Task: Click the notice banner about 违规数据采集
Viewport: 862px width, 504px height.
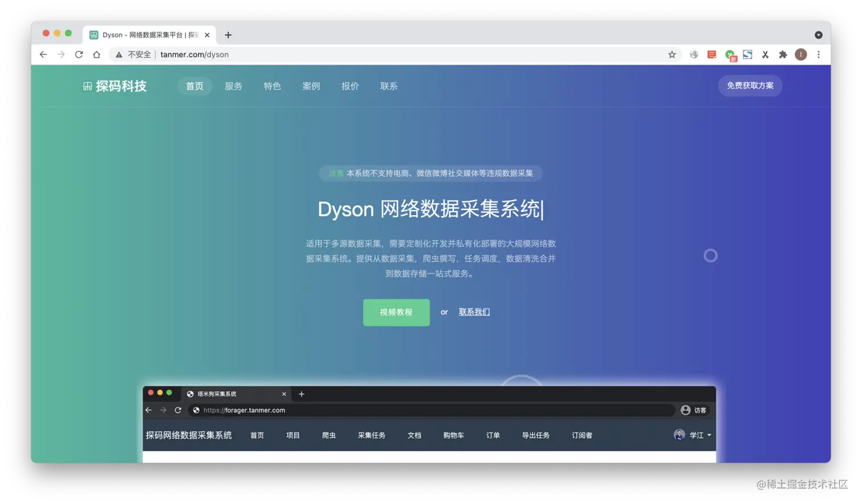Action: [x=430, y=173]
